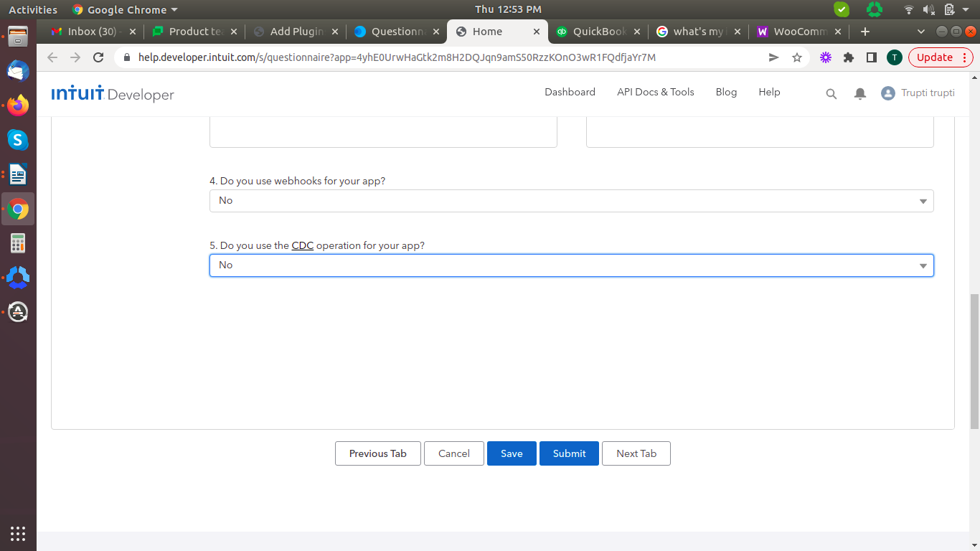Open the Chrome extensions puzzle icon
This screenshot has width=980, height=551.
849,57
